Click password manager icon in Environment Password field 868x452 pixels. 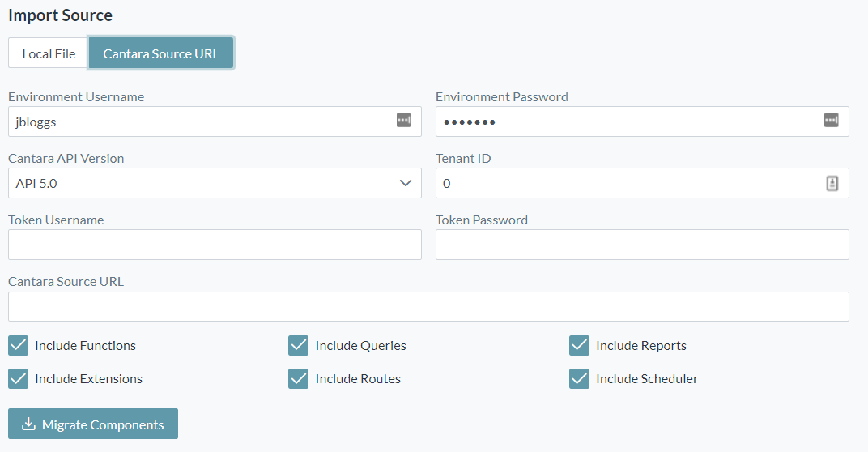pos(831,121)
